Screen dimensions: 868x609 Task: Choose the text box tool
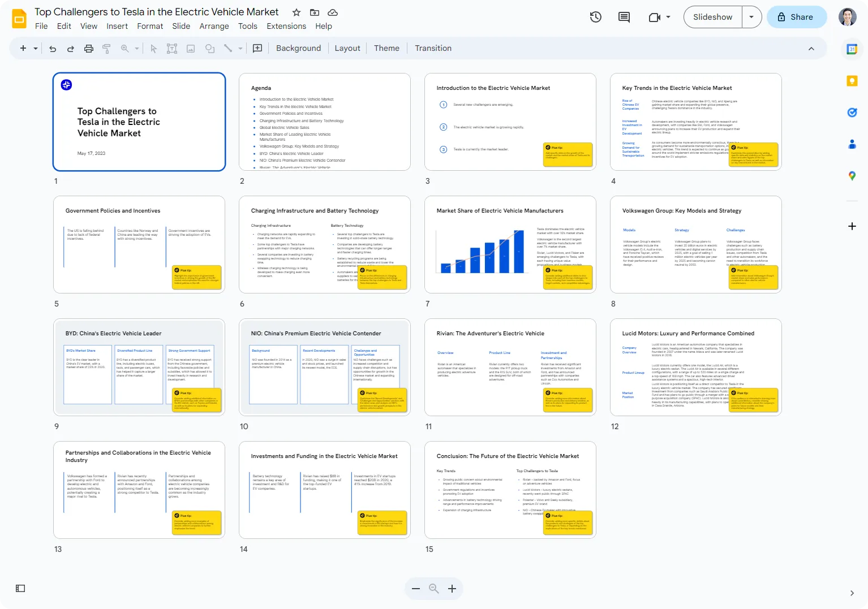coord(172,49)
